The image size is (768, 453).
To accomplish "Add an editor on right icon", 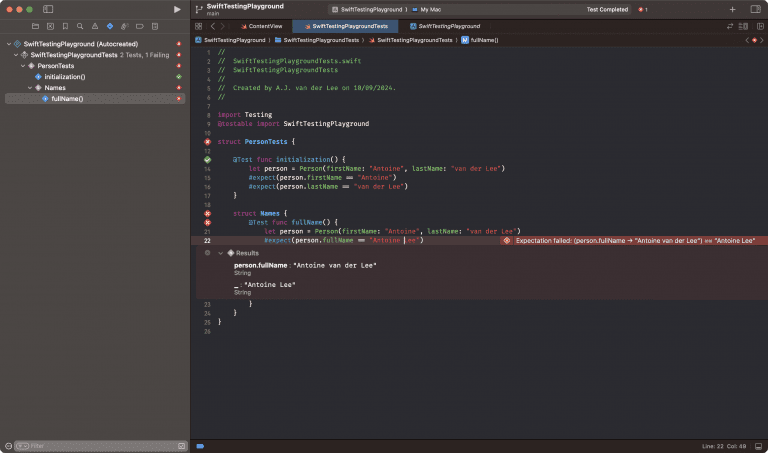I will click(760, 26).
